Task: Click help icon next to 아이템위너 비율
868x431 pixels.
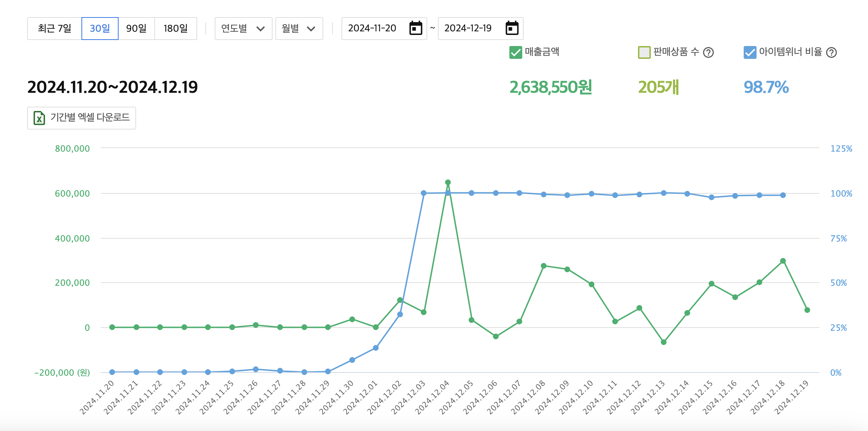Action: point(832,53)
